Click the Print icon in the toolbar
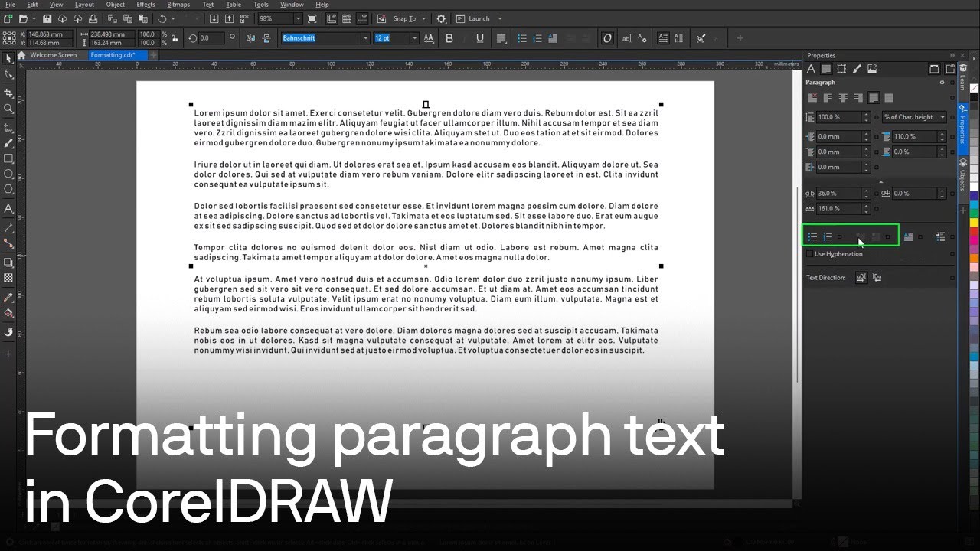The width and height of the screenshot is (980, 551). [x=93, y=18]
